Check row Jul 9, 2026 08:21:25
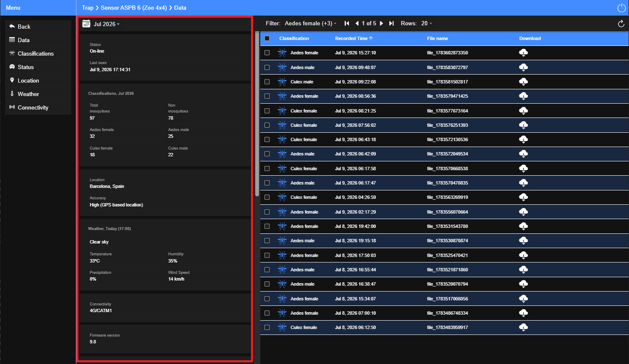629x364 pixels. click(267, 111)
